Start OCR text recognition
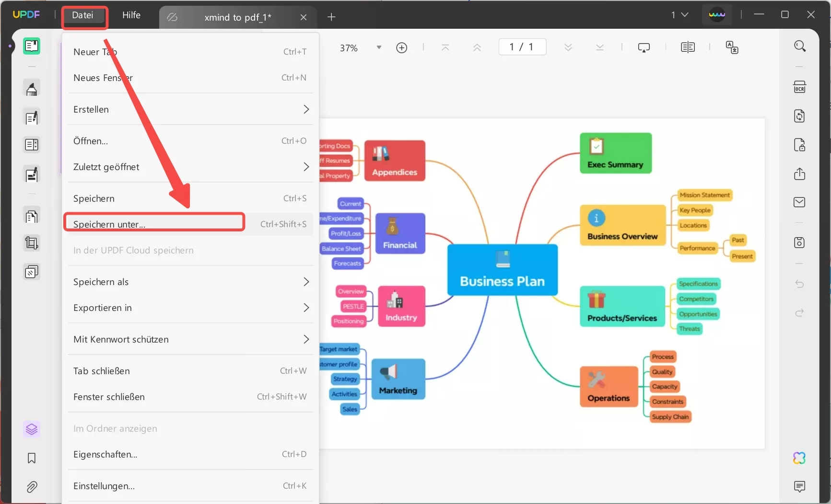Image resolution: width=831 pixels, height=504 pixels. pos(800,87)
